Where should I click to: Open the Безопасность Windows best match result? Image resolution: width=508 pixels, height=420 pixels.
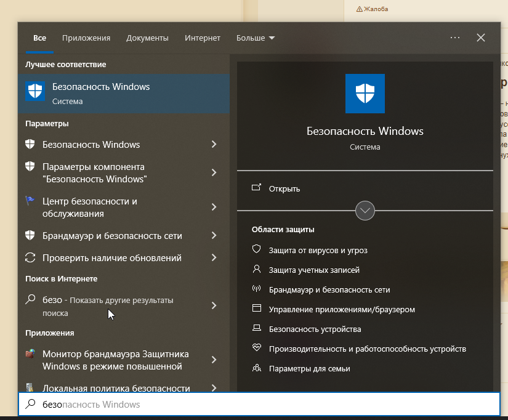[124, 94]
